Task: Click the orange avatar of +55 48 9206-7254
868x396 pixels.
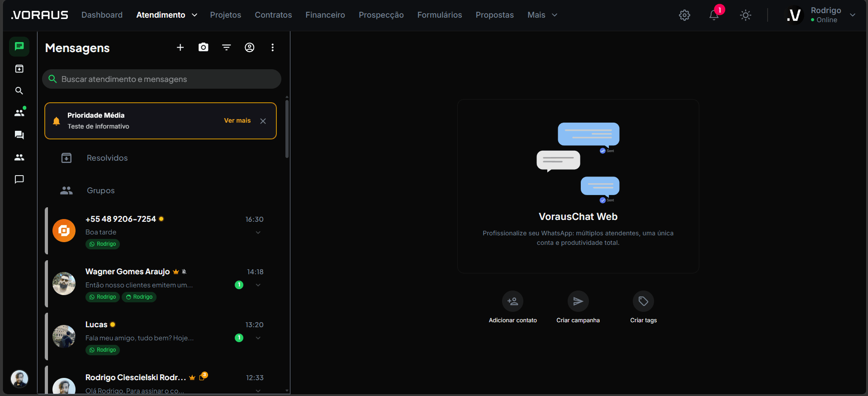Action: click(64, 231)
